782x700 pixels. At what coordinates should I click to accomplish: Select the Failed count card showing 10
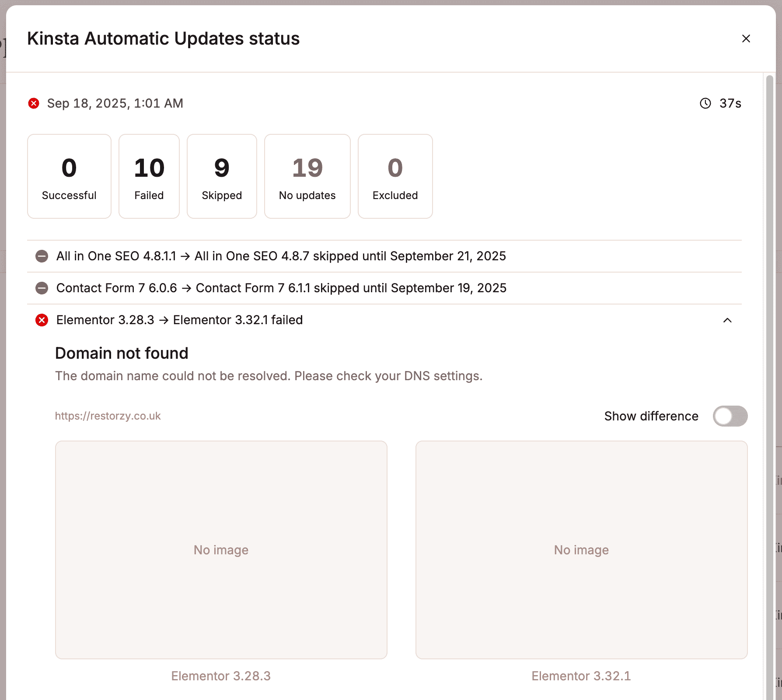click(x=149, y=176)
